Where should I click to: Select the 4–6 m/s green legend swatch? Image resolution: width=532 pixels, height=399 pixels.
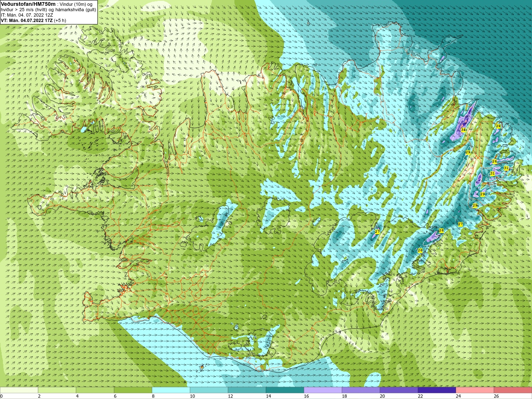tap(95, 390)
